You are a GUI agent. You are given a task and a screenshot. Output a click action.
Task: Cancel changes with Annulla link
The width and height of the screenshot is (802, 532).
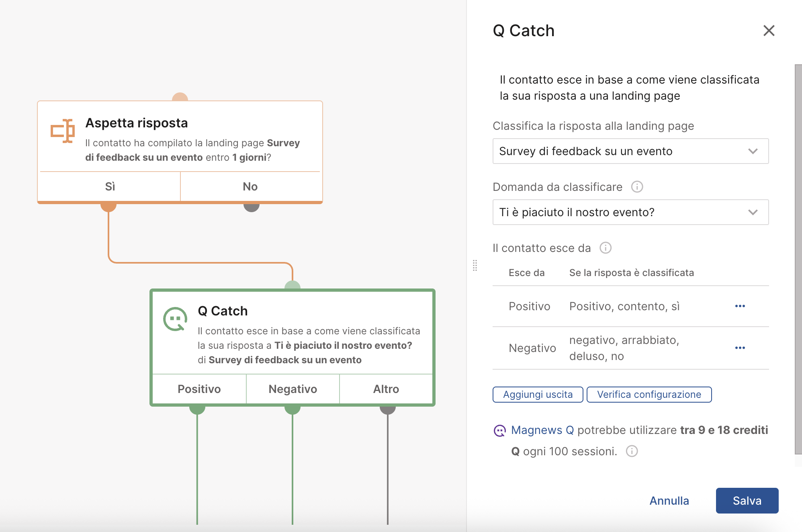pyautogui.click(x=669, y=501)
